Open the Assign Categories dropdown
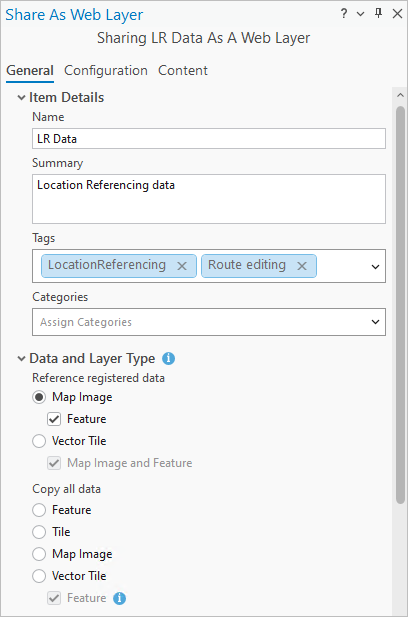 tap(209, 322)
